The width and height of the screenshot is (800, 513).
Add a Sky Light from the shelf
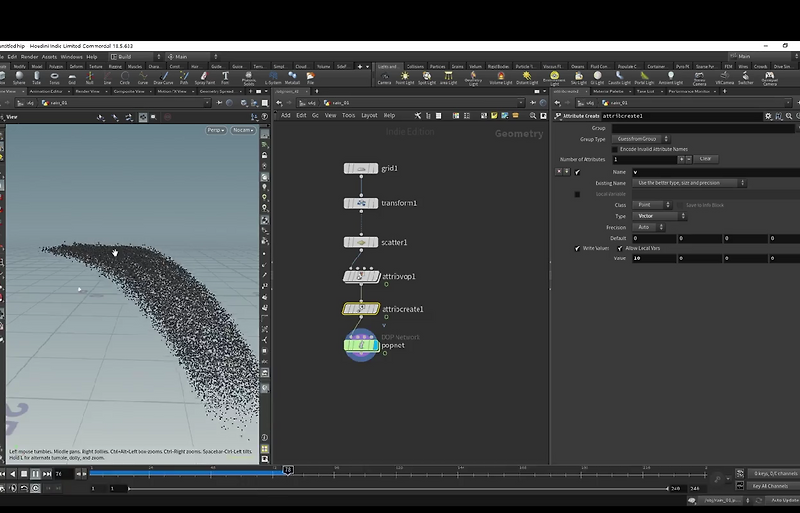(x=578, y=77)
